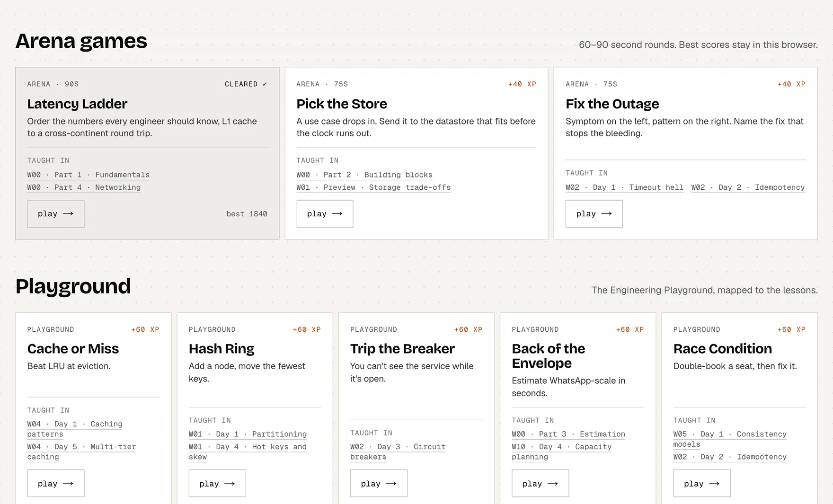Play the Back of the Envelope playground
The height and width of the screenshot is (504, 833).
coord(540,483)
